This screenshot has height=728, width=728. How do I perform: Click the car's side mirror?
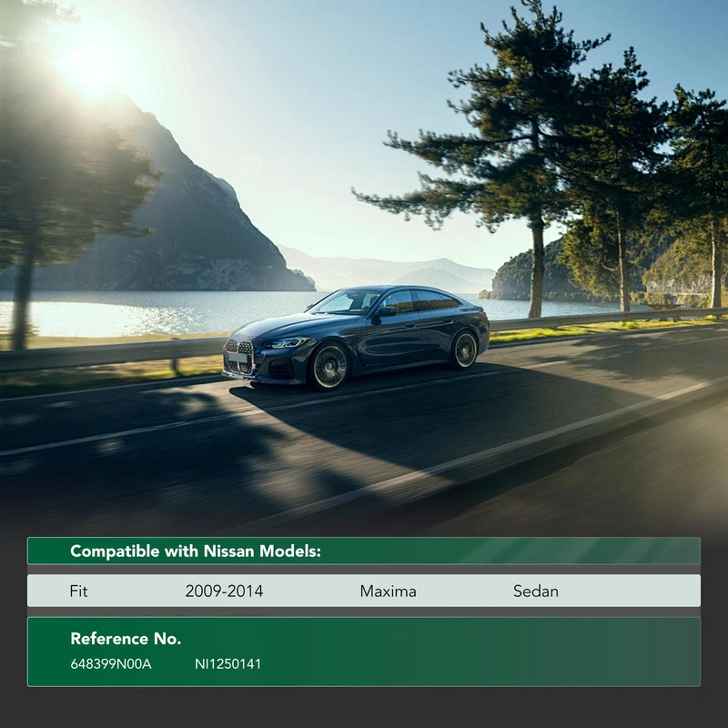tap(387, 311)
